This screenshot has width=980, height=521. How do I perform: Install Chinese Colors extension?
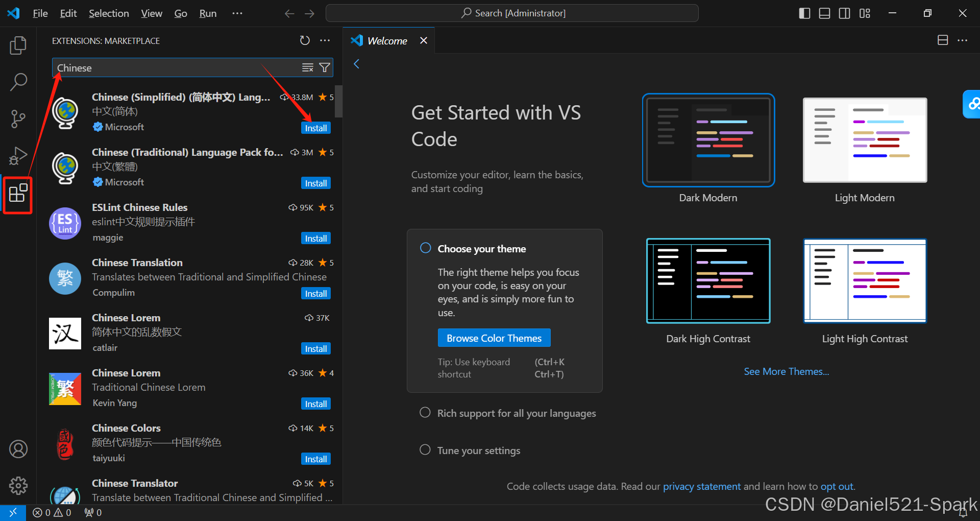(316, 459)
